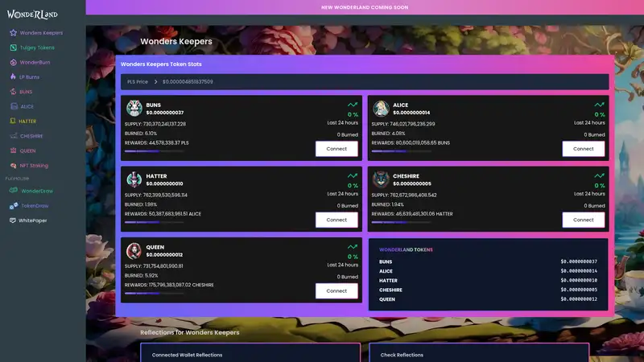The width and height of the screenshot is (644, 362).
Task: Click the TokenDraw dice icon
Action: coord(14,206)
